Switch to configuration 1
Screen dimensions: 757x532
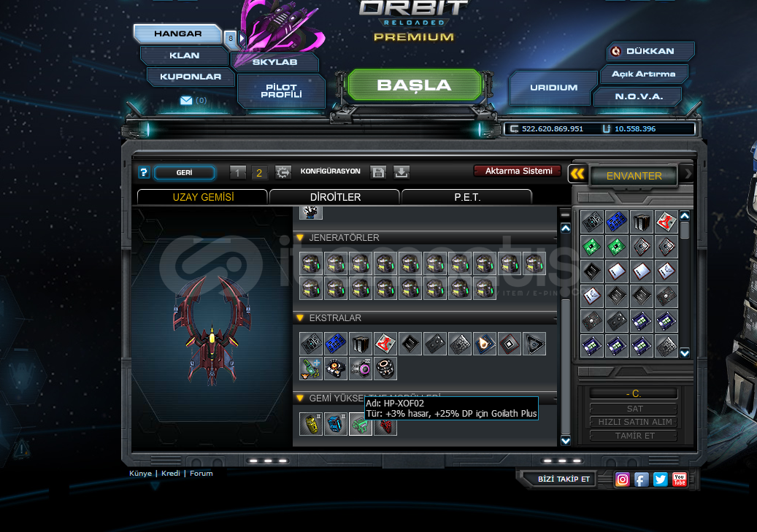(x=237, y=173)
